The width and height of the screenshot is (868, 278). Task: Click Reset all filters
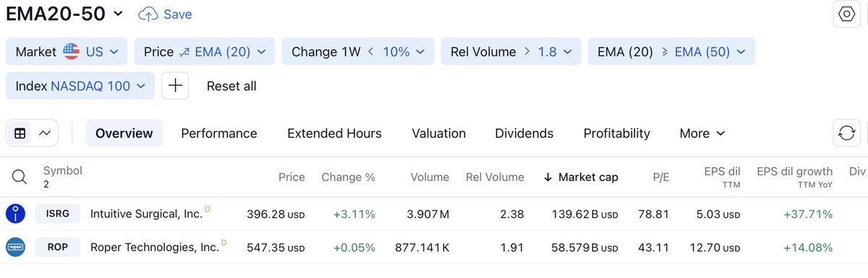[231, 86]
